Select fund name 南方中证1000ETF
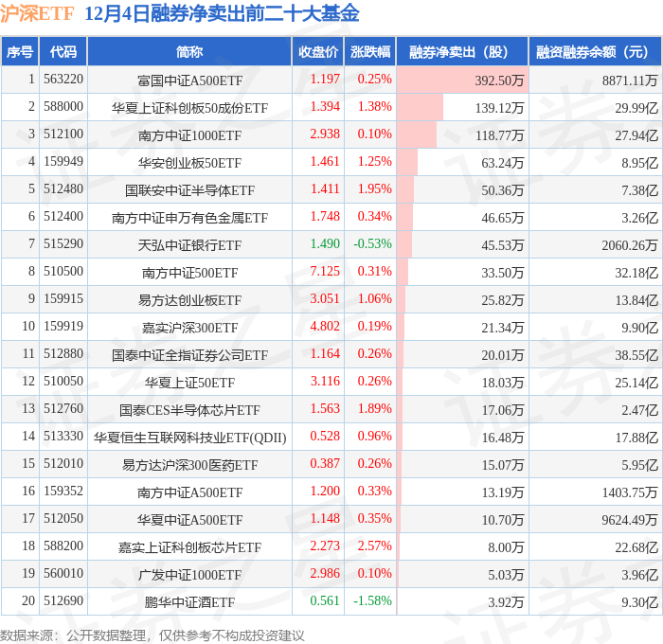This screenshot has height=644, width=663. tap(189, 135)
